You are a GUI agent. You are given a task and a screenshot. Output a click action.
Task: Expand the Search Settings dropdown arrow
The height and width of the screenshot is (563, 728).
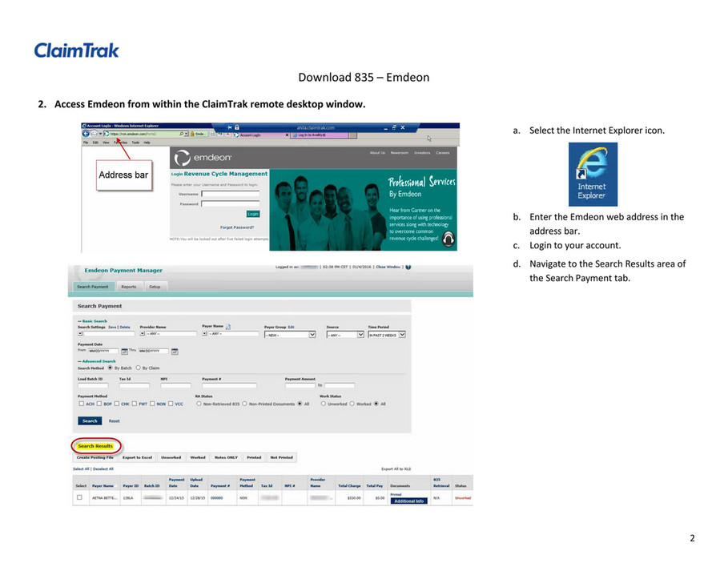[x=80, y=333]
